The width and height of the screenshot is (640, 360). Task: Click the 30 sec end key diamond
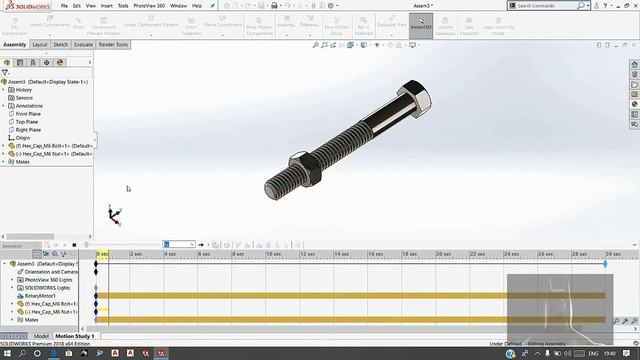(x=605, y=264)
